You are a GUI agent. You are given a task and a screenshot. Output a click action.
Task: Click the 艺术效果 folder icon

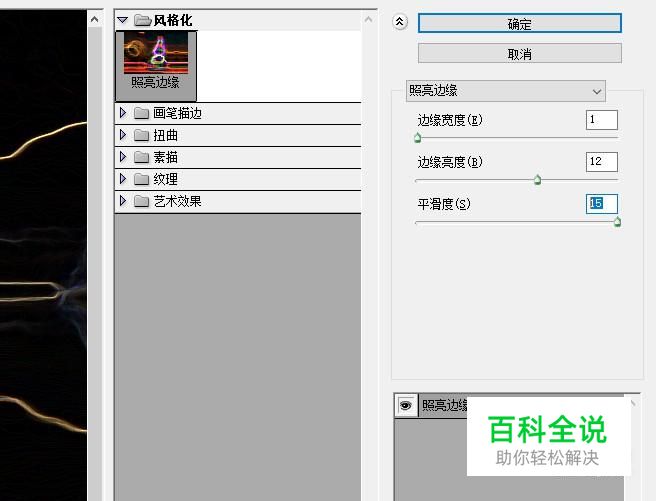(141, 202)
